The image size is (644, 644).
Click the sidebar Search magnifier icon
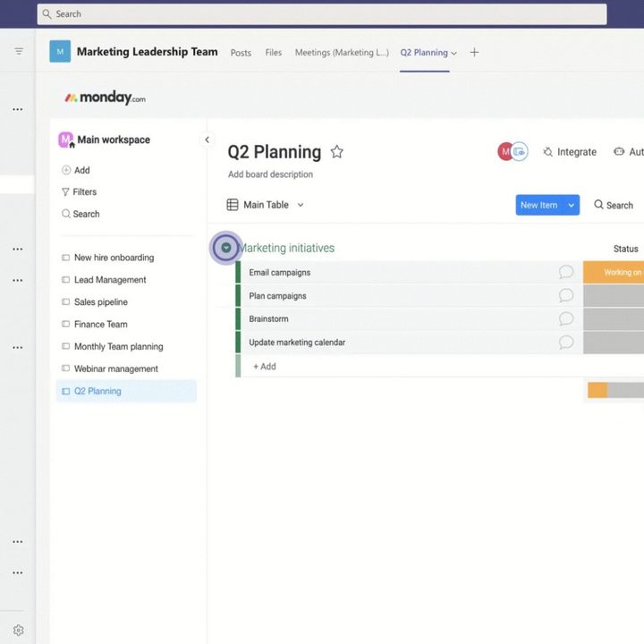click(66, 214)
